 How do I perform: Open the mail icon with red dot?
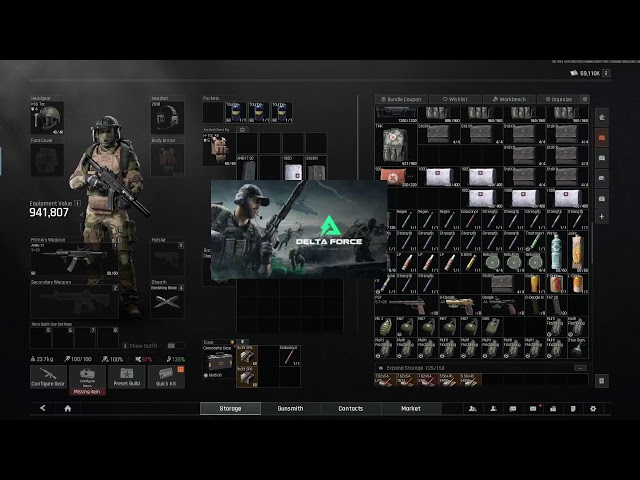click(x=533, y=409)
